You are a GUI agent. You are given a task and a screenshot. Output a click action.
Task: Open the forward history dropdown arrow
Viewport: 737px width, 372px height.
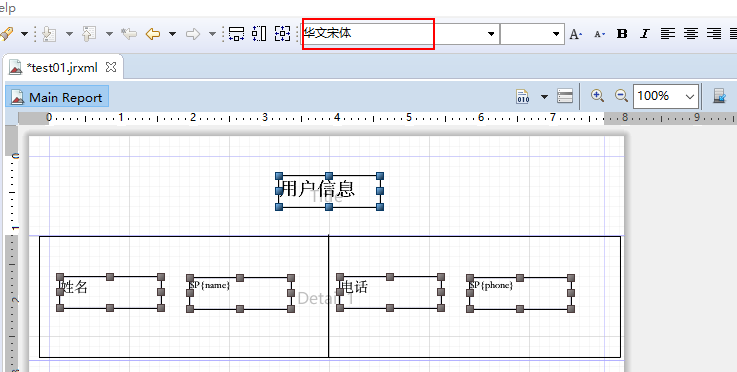pyautogui.click(x=212, y=34)
